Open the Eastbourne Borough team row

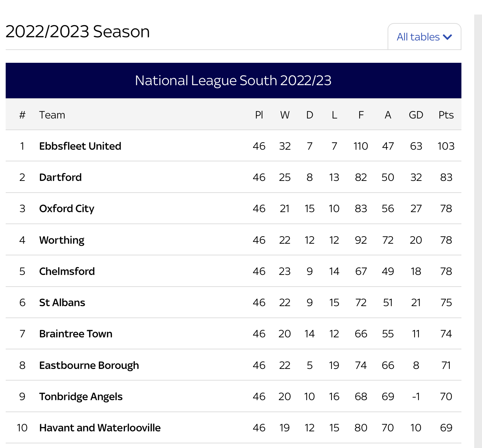[x=89, y=365]
